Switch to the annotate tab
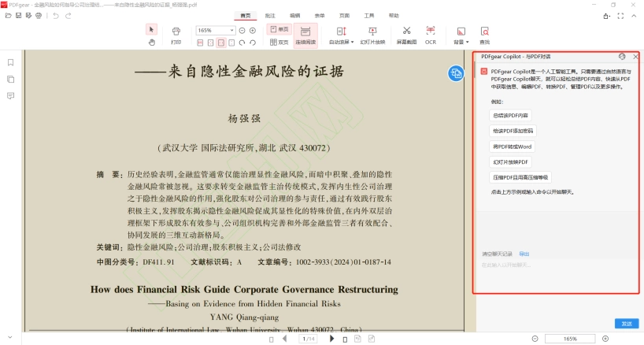The height and width of the screenshot is (345, 644). pyautogui.click(x=270, y=16)
